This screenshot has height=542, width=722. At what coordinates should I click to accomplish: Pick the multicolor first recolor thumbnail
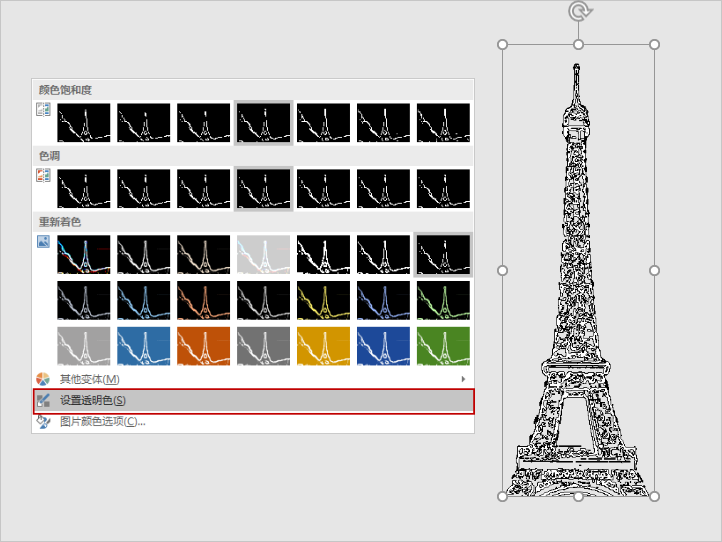click(84, 255)
